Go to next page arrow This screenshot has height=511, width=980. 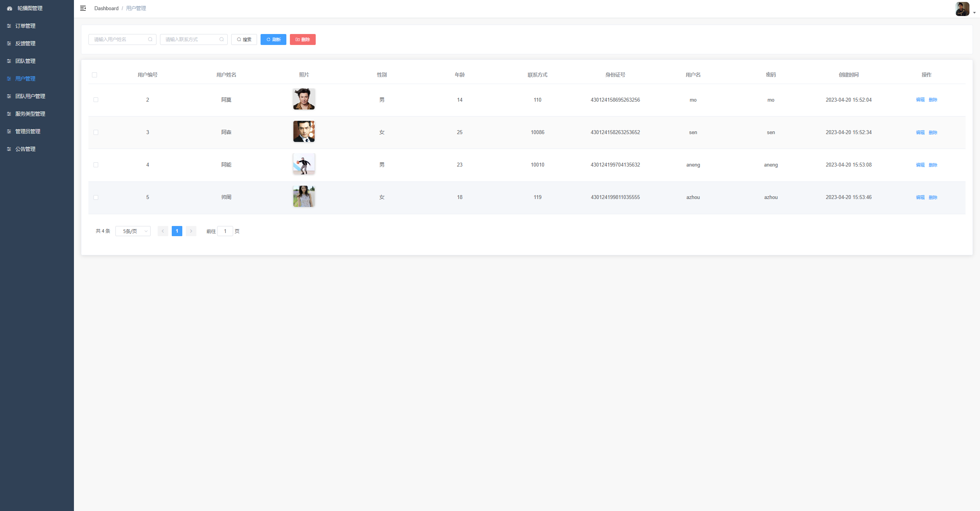pos(191,231)
